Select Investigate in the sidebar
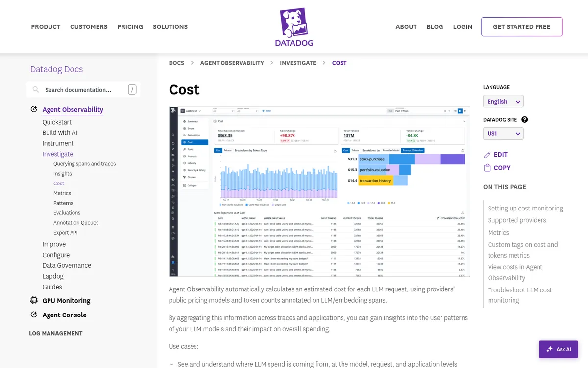The height and width of the screenshot is (368, 588). point(58,154)
